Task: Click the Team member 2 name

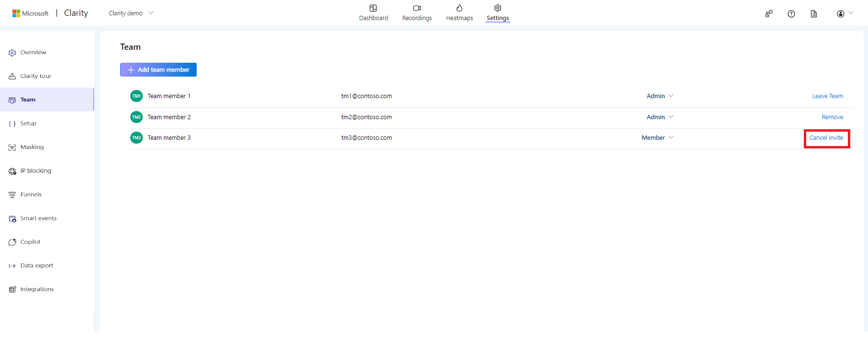Action: (169, 117)
